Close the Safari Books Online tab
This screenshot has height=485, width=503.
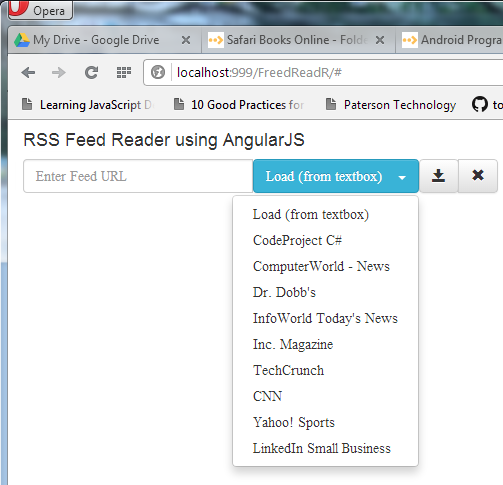[x=380, y=40]
